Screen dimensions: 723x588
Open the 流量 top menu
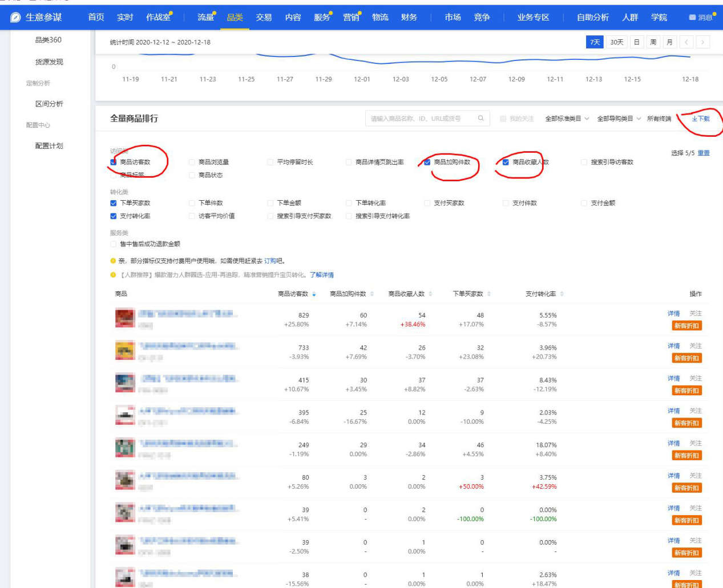206,18
